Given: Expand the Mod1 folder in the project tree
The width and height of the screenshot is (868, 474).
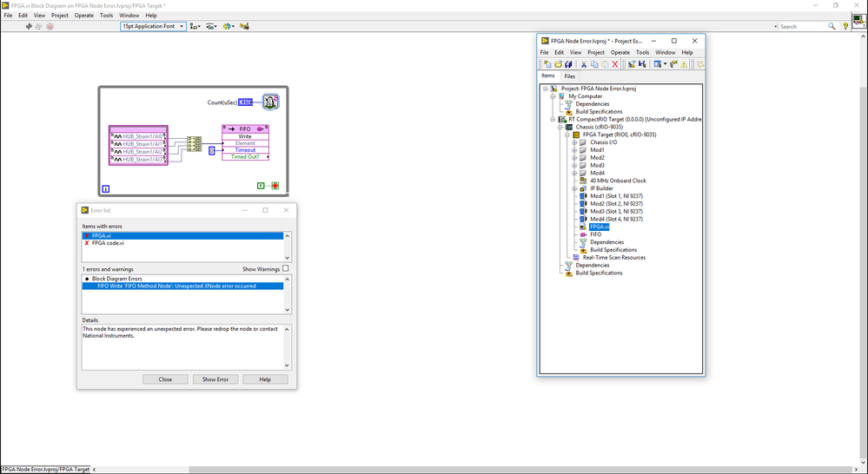Looking at the screenshot, I should coord(574,150).
